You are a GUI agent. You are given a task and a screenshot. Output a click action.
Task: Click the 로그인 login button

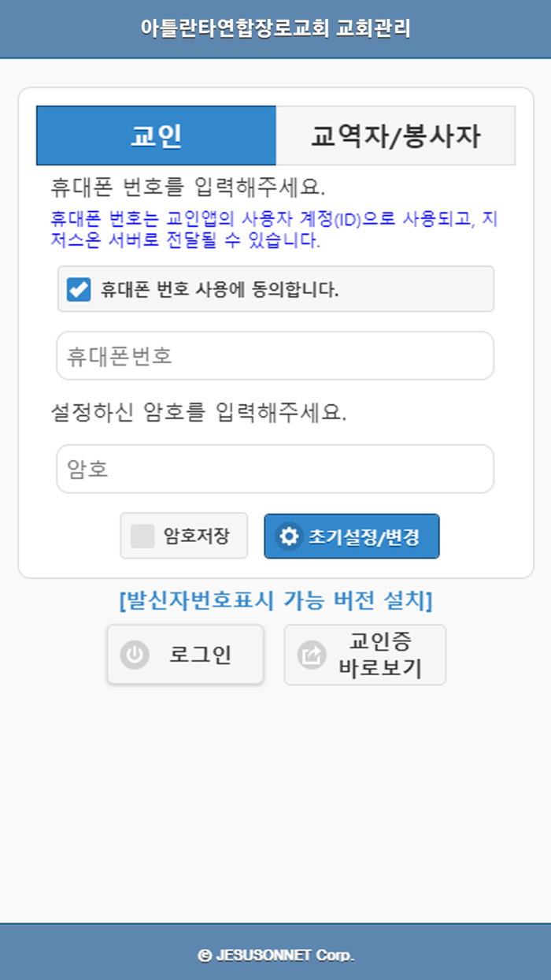(185, 654)
